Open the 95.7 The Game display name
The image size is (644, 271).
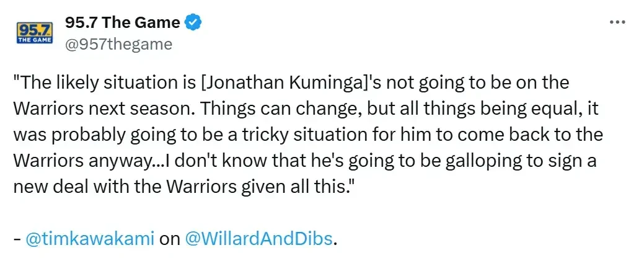click(x=122, y=22)
